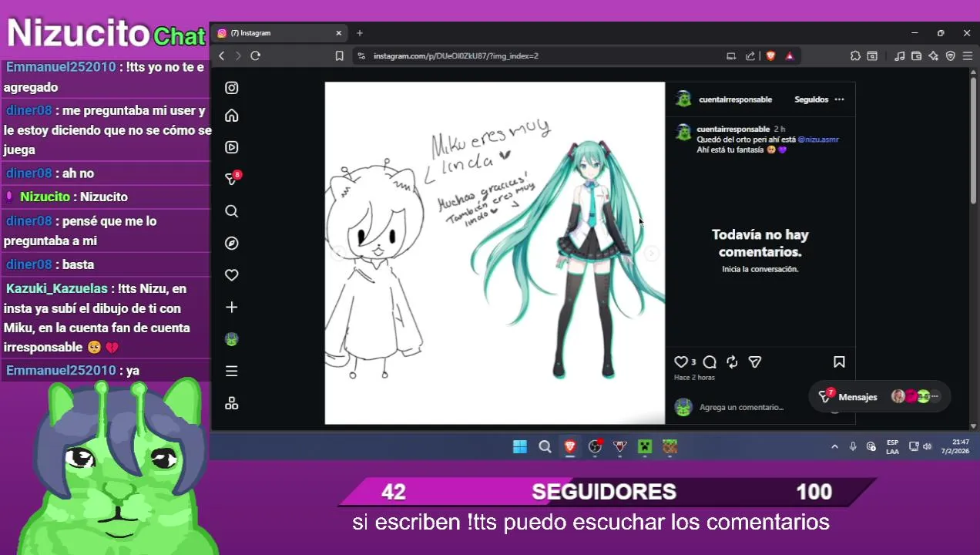
Task: Click the repost icon under post
Action: 732,362
